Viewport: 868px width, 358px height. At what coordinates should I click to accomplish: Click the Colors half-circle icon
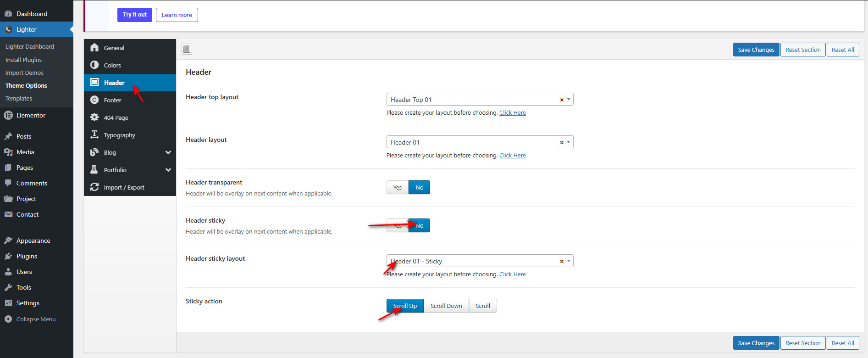94,65
